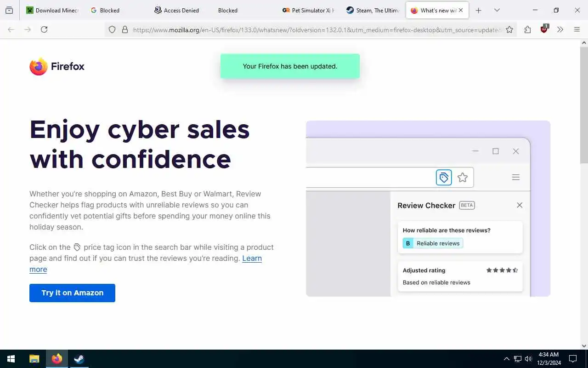This screenshot has height=368, width=588.
Task: Open the uBlock Origin extension icon
Action: [544, 29]
